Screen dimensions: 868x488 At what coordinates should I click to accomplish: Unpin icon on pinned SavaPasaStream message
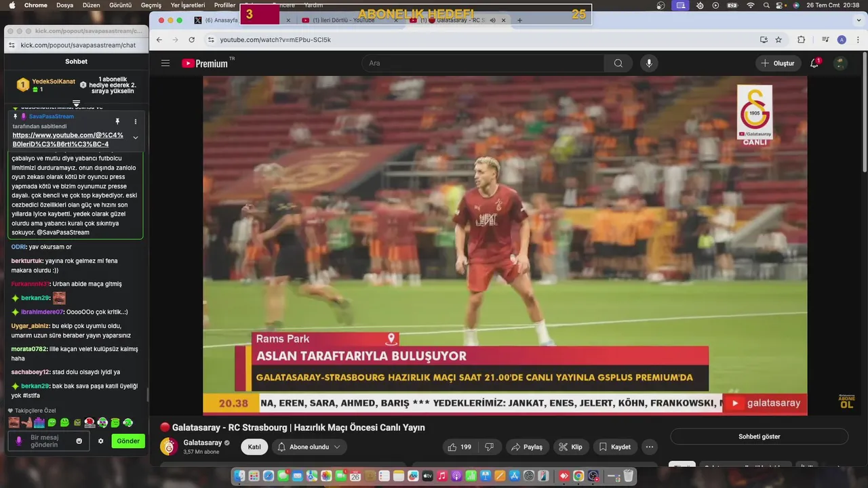(117, 121)
